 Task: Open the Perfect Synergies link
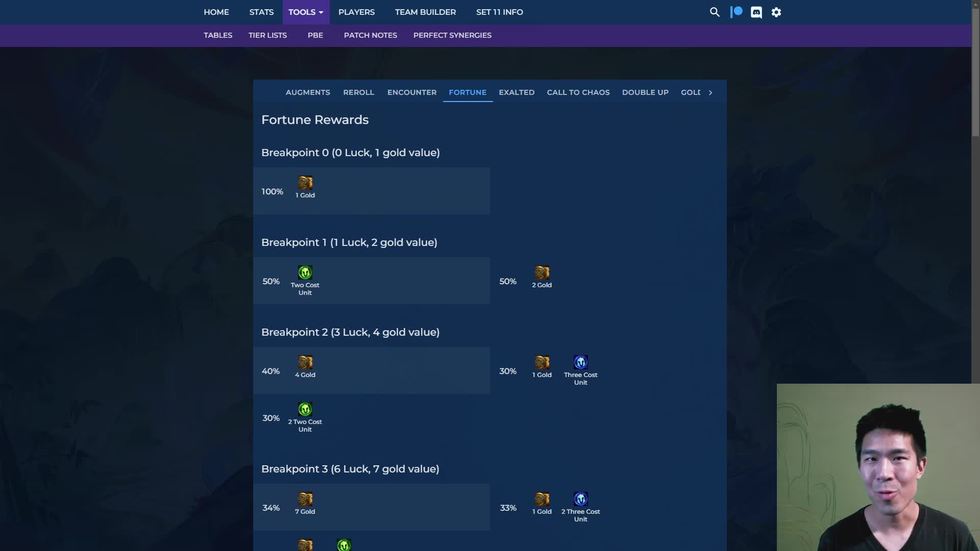[452, 35]
